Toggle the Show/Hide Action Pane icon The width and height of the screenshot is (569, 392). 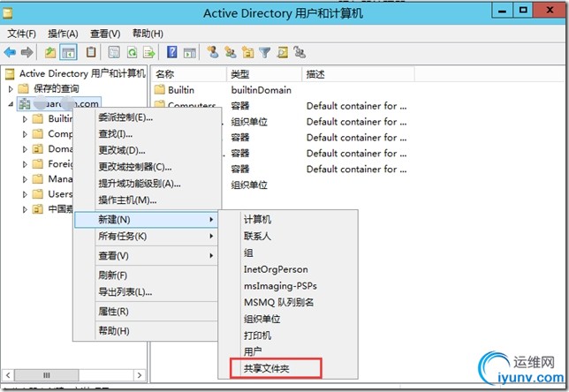coord(189,53)
